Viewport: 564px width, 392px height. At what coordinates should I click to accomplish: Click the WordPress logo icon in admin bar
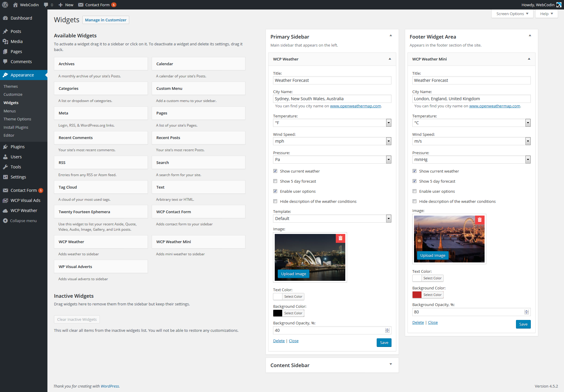click(5, 5)
